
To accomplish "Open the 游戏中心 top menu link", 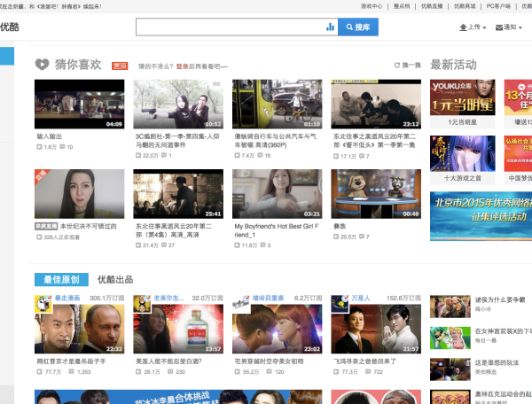I will (x=372, y=6).
